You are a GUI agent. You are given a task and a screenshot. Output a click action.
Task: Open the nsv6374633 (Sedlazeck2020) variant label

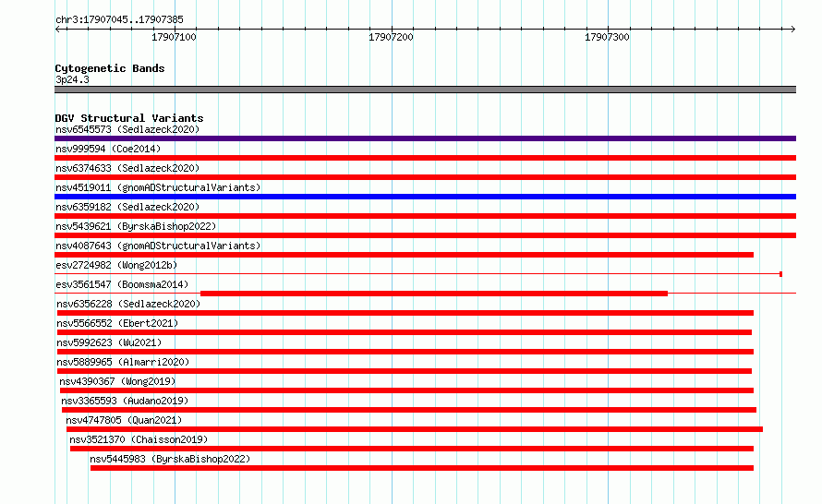pyautogui.click(x=127, y=168)
